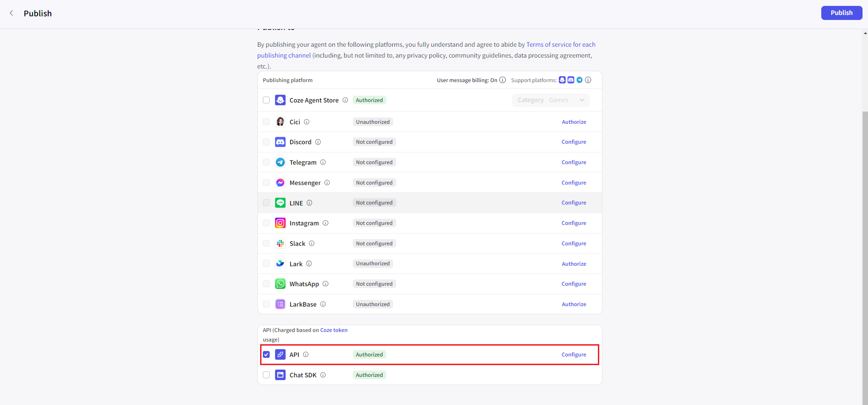
Task: Authorize the Cici platform
Action: (x=574, y=122)
